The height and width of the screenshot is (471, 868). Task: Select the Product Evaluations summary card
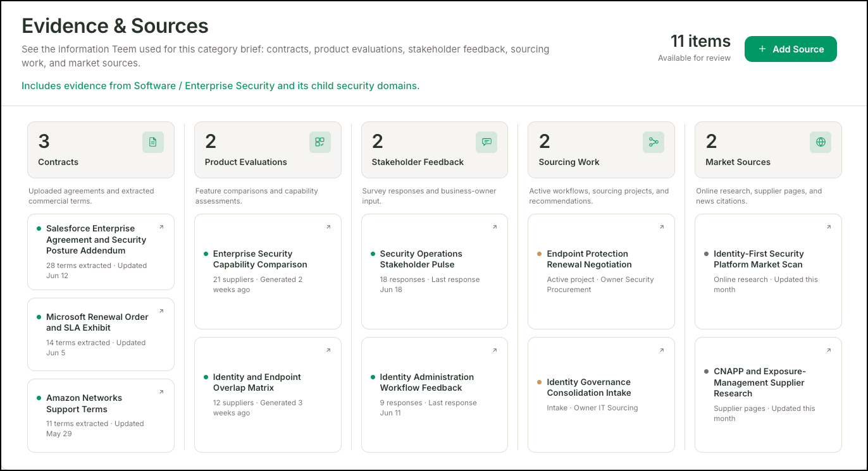click(x=268, y=150)
